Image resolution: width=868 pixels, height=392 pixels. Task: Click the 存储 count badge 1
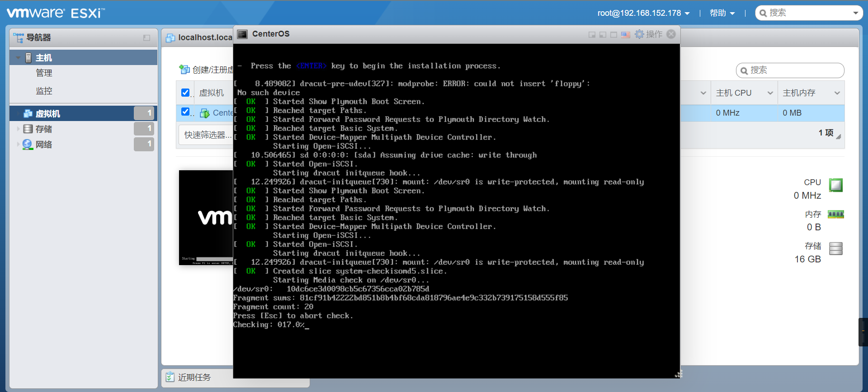pos(144,129)
